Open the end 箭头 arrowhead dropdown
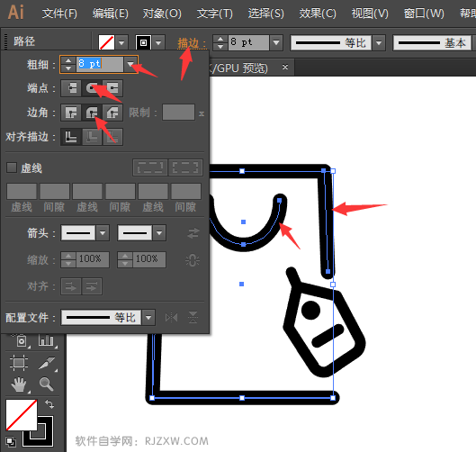The width and height of the screenshot is (476, 452). point(159,233)
